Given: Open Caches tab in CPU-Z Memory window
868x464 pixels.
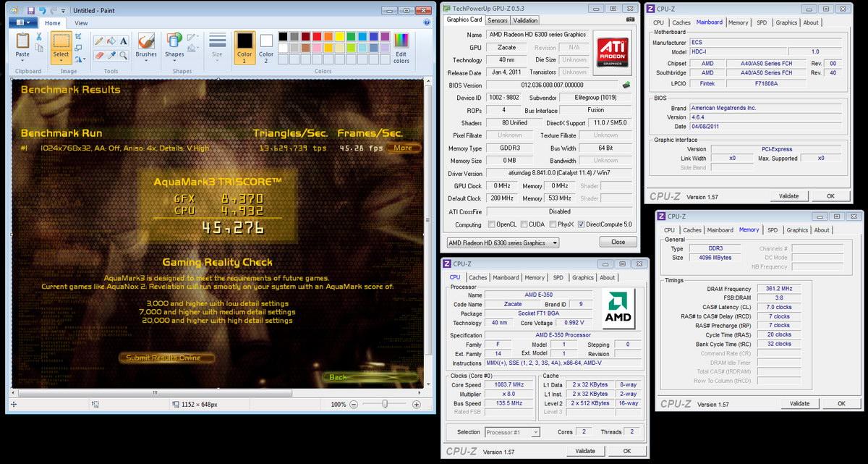Looking at the screenshot, I should coord(692,230).
